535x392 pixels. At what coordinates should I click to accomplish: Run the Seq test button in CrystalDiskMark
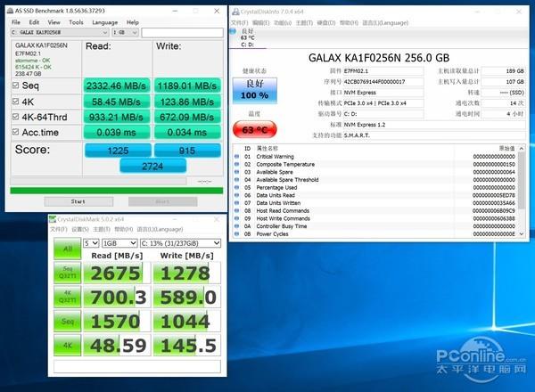click(x=67, y=321)
